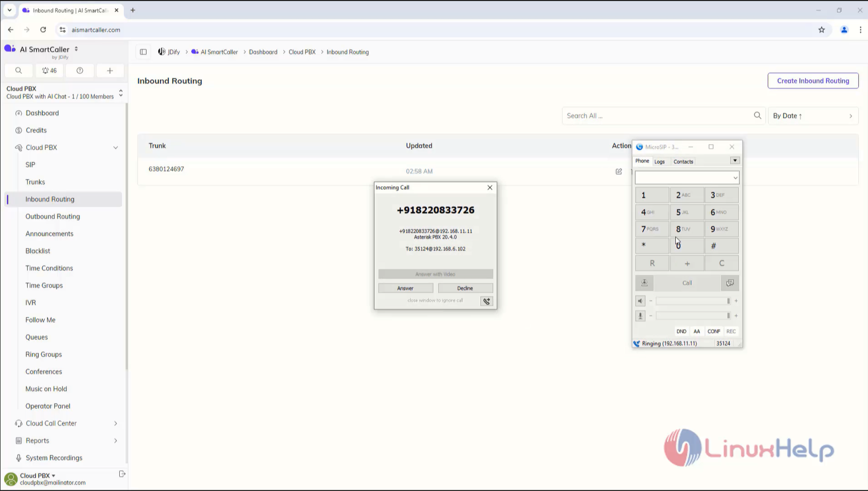
Task: Expand the MicroSIP number entry combo box
Action: 735,178
